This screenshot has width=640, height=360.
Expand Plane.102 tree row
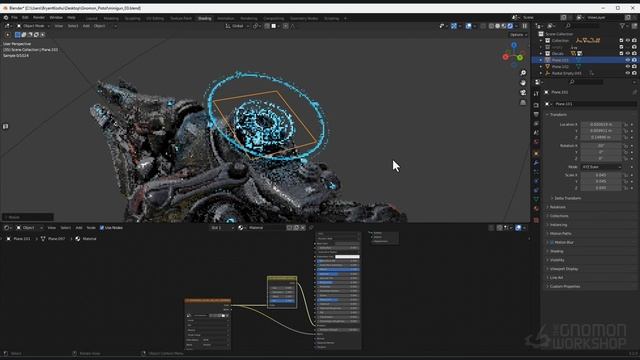point(542,67)
